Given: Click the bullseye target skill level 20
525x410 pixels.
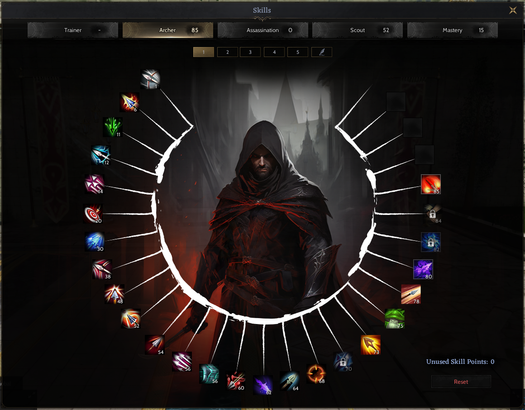Looking at the screenshot, I should coord(93,214).
